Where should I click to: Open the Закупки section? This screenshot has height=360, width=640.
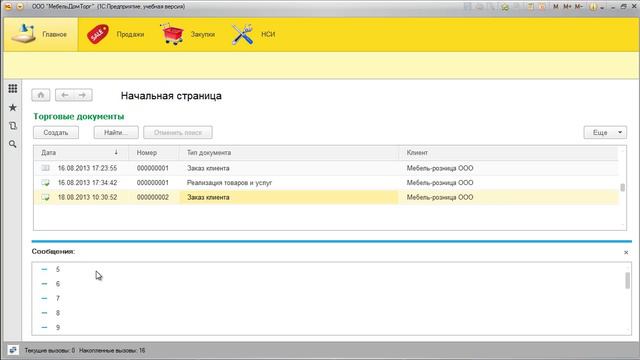point(188,34)
